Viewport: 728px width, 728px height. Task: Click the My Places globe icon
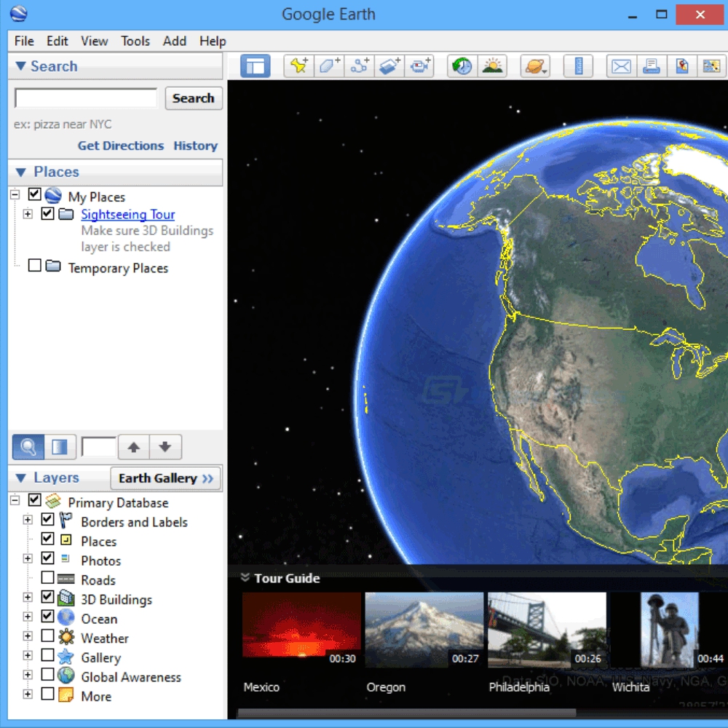click(x=53, y=195)
